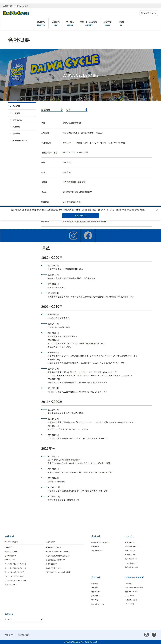The image size is (161, 644).
Task: Open Facebook icon in the blue banner
Action: [88, 235]
